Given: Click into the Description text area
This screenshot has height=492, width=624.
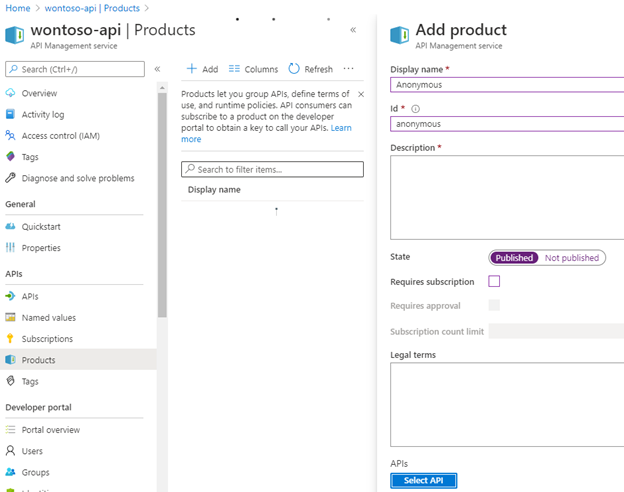Looking at the screenshot, I should click(x=507, y=197).
